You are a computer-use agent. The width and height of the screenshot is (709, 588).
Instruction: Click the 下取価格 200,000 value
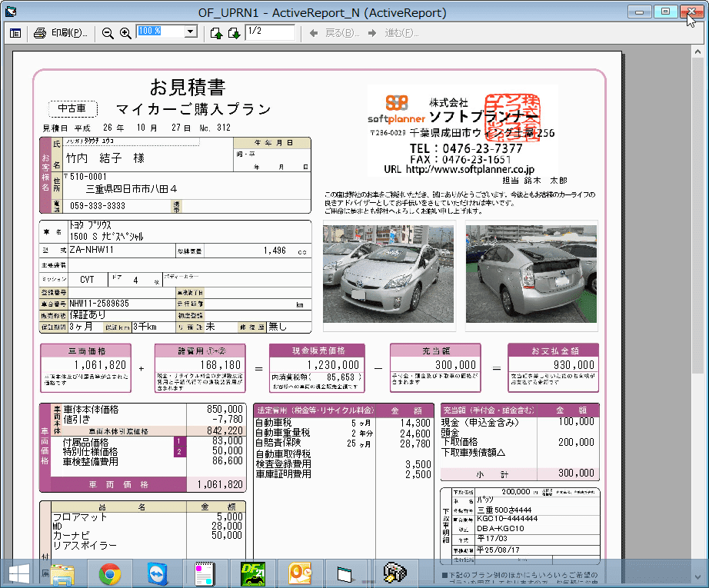point(576,442)
